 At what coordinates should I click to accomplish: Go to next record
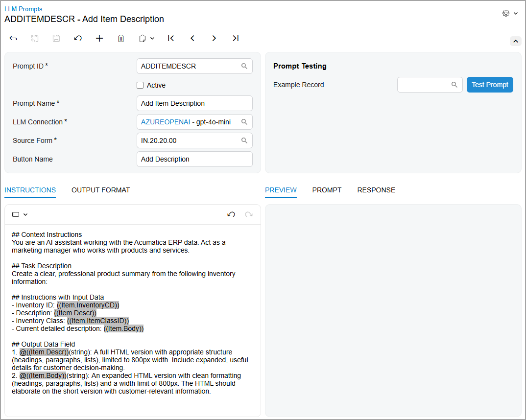click(x=214, y=38)
